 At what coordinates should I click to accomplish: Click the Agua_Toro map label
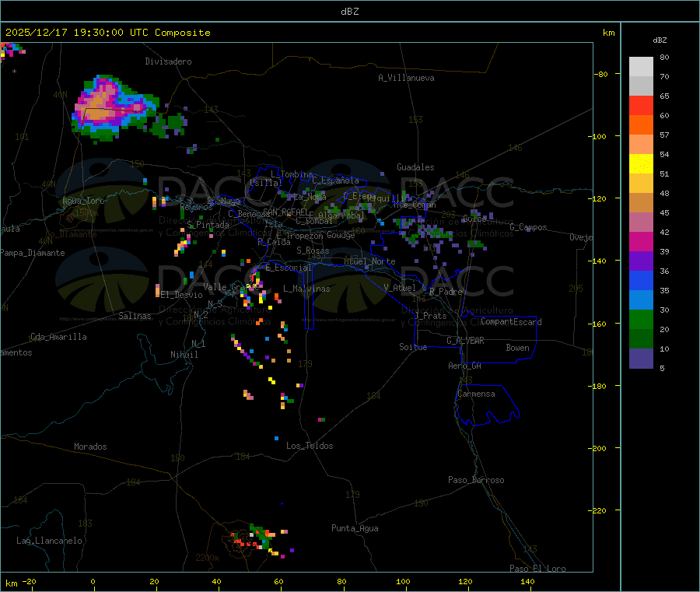[83, 201]
